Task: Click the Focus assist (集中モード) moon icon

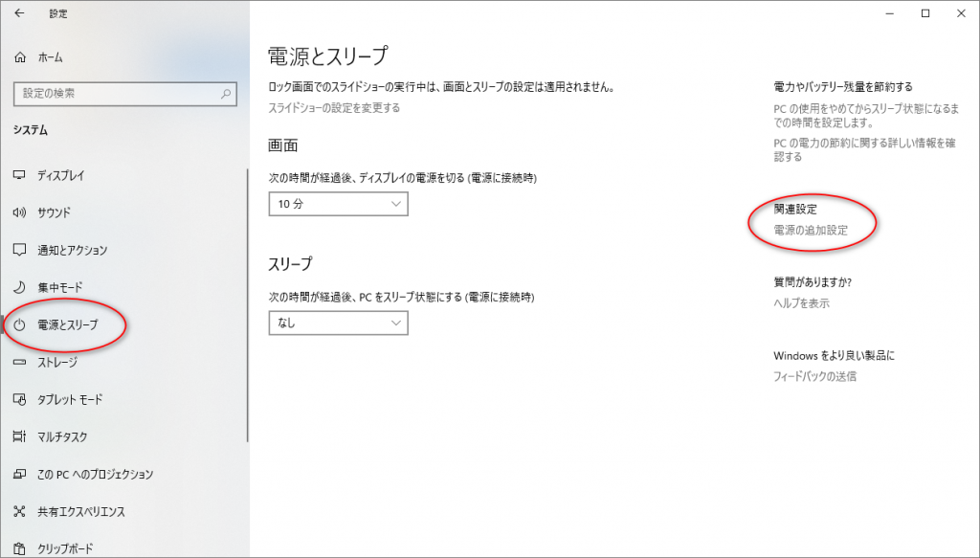Action: point(19,287)
